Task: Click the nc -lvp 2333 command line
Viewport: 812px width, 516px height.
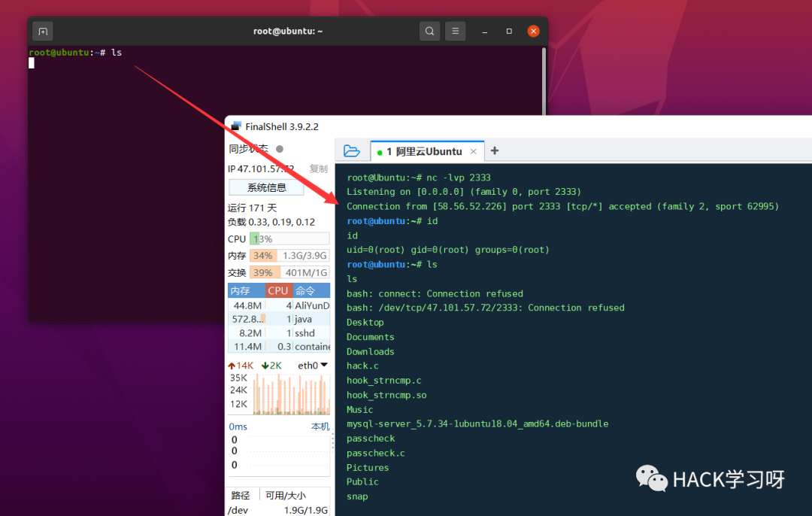Action: [x=419, y=178]
